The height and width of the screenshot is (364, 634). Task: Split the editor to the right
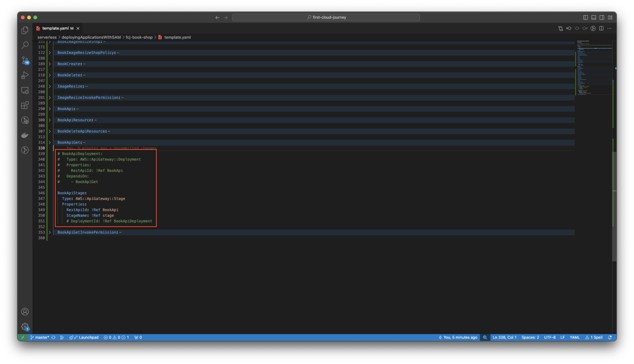[x=601, y=28]
